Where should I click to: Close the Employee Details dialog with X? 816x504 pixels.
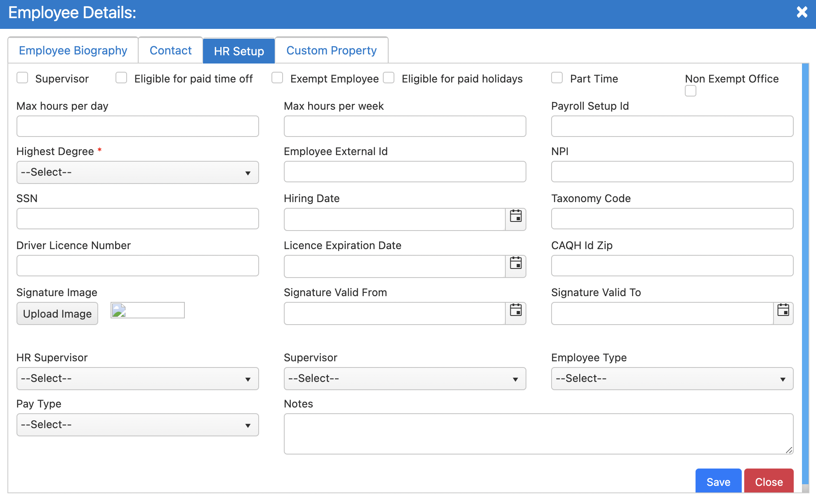click(802, 12)
